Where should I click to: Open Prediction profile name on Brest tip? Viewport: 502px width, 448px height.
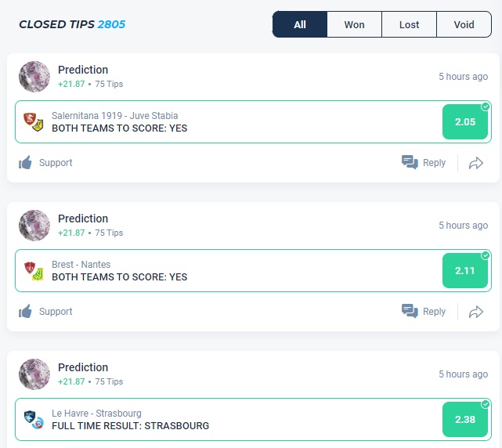point(83,219)
